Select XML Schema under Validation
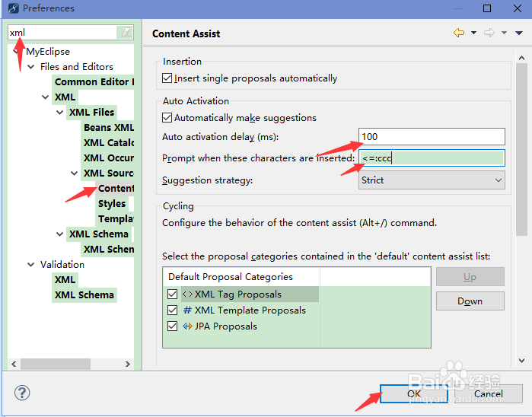The image size is (532, 417). (84, 294)
